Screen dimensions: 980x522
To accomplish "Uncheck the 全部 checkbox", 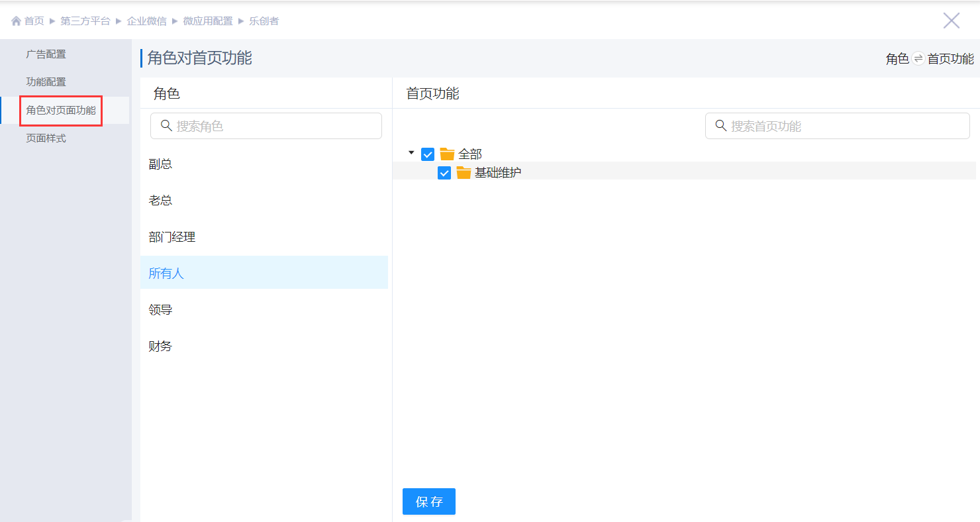I will pos(428,154).
